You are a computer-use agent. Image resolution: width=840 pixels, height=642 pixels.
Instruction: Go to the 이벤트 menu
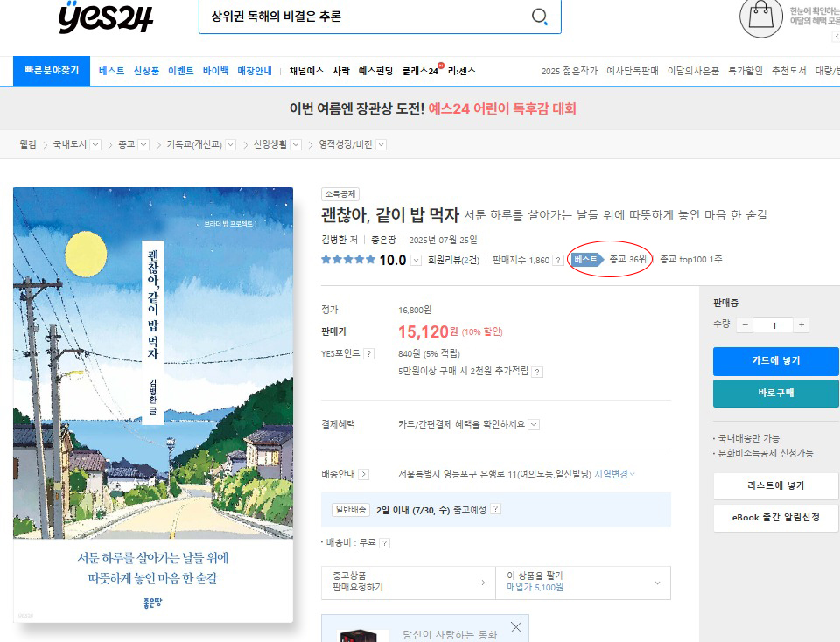click(x=181, y=71)
